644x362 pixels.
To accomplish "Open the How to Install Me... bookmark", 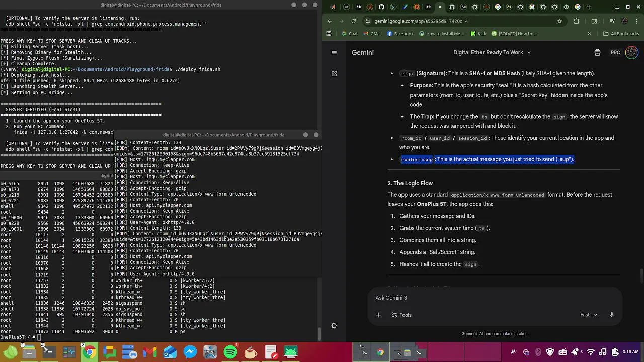I will pos(441,34).
